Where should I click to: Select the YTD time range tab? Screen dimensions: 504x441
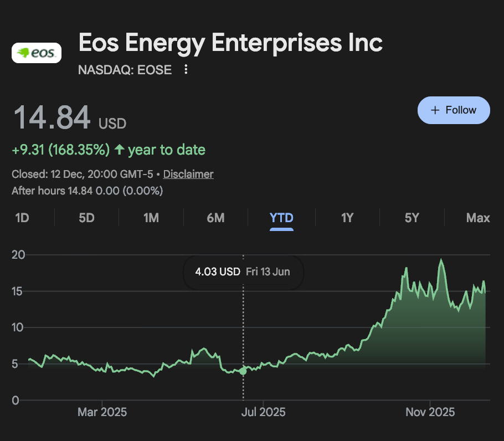click(281, 218)
